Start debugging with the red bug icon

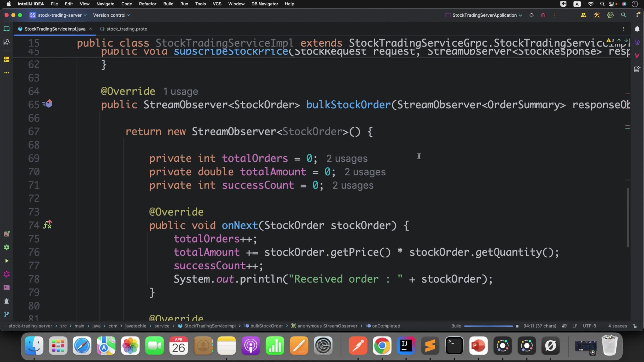[543, 15]
